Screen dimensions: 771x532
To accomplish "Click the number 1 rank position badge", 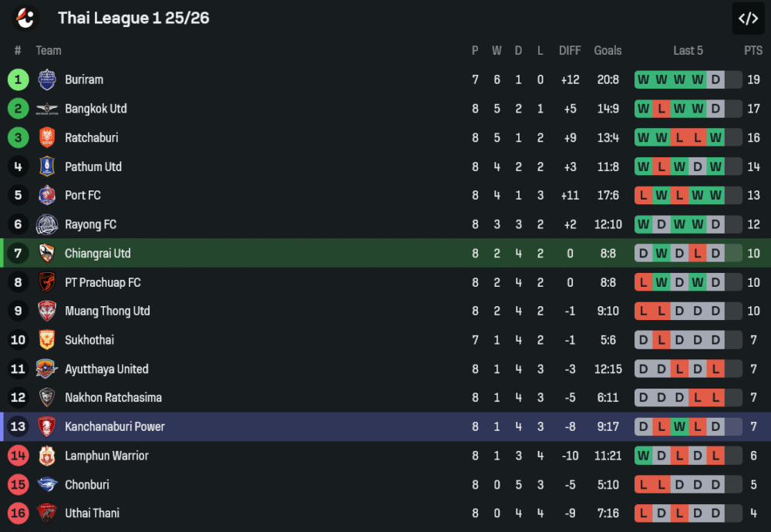I will 19,79.
